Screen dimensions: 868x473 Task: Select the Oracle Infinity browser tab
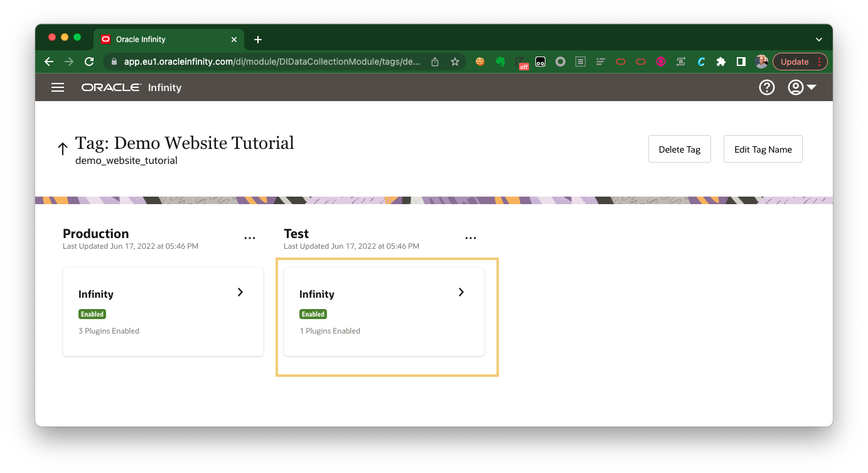pyautogui.click(x=168, y=39)
